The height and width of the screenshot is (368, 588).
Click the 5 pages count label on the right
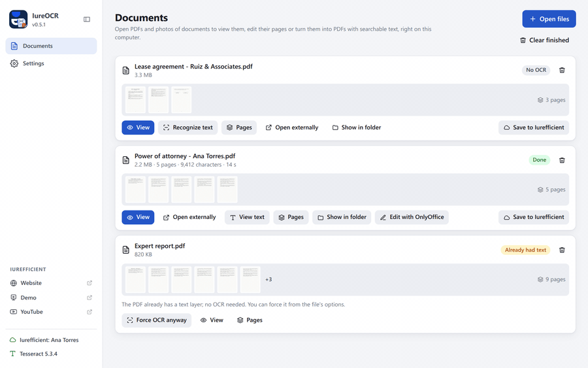click(551, 190)
